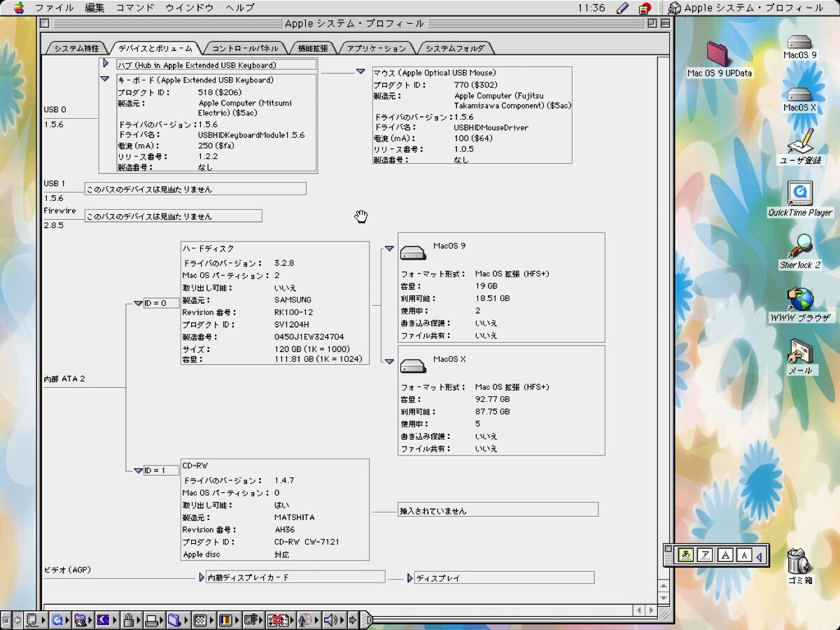840x630 pixels.
Task: Open the コマンド menu
Action: point(135,8)
